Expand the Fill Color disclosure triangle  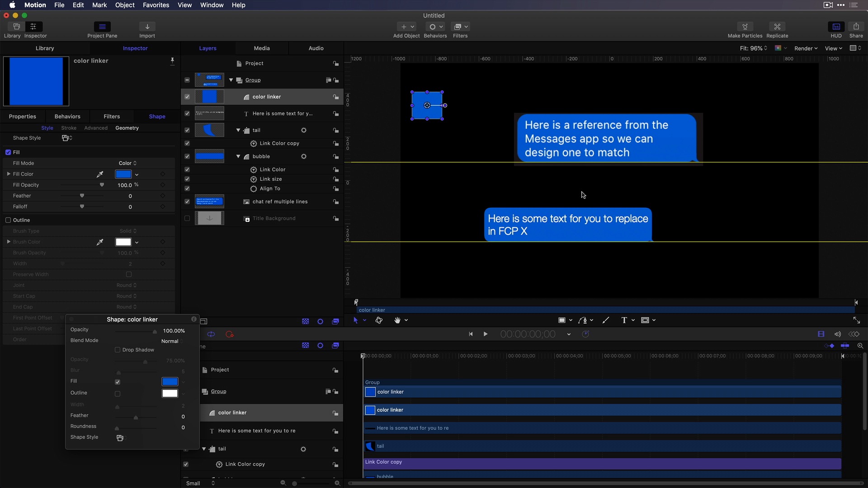pos(9,174)
